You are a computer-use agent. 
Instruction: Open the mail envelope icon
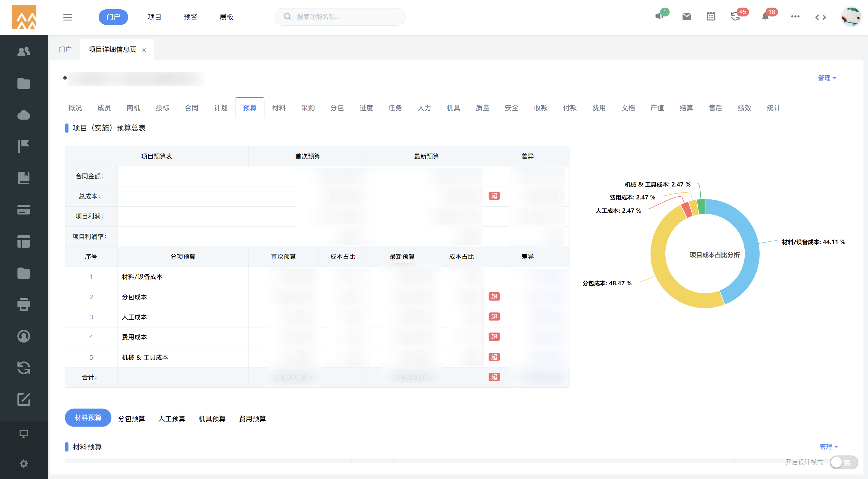click(x=686, y=17)
